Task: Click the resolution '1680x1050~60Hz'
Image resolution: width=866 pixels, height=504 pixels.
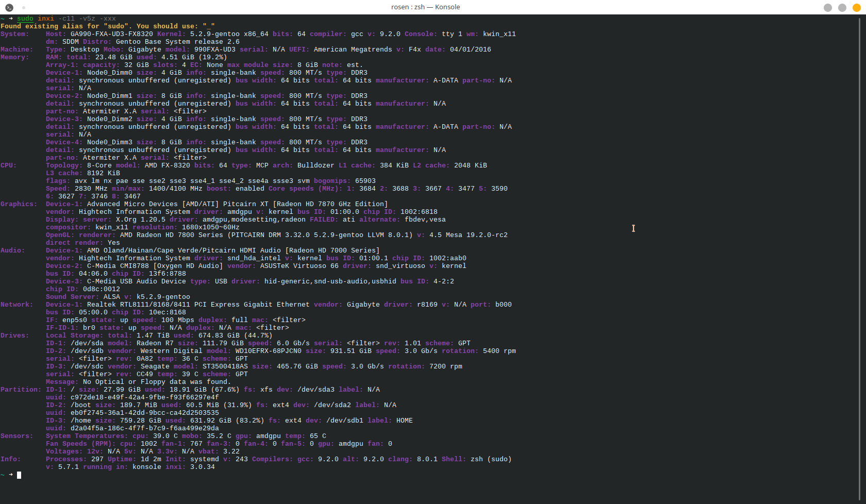Action: 211,227
